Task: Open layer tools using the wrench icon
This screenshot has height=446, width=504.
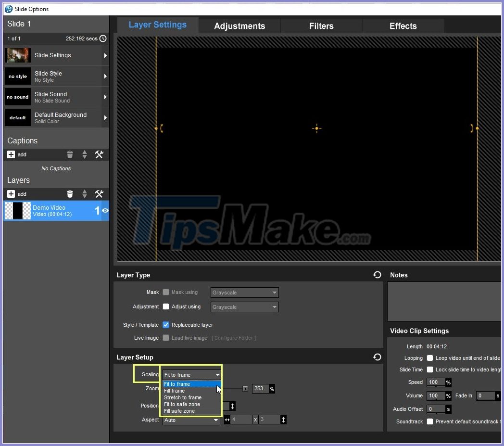Action: pos(100,194)
